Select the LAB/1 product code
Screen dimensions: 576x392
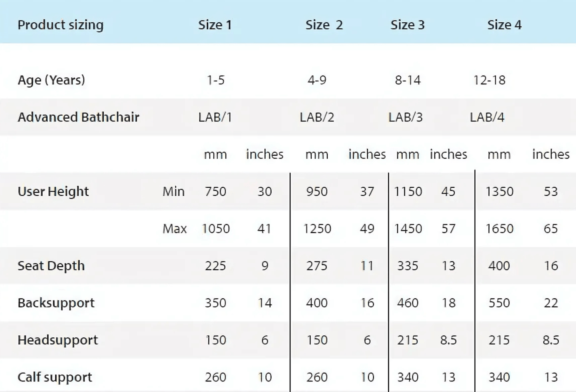(215, 117)
